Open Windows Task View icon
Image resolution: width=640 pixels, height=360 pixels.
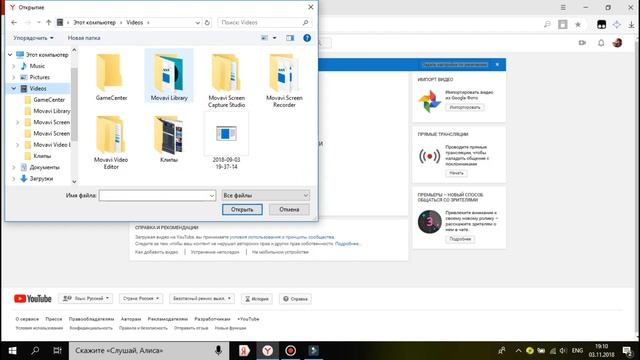click(x=58, y=351)
